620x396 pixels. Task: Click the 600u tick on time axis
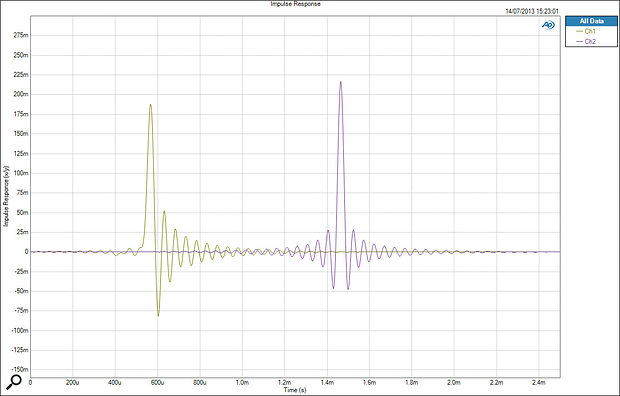click(157, 383)
